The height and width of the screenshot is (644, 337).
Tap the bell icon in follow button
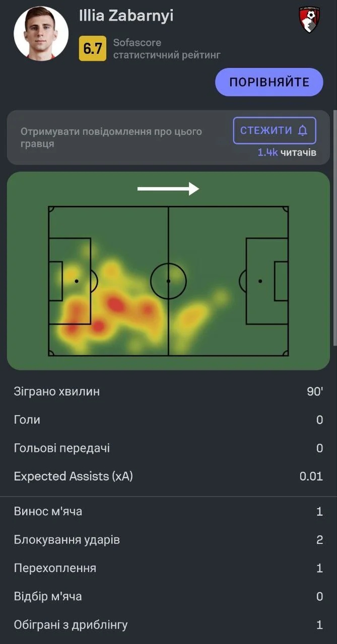pyautogui.click(x=303, y=131)
